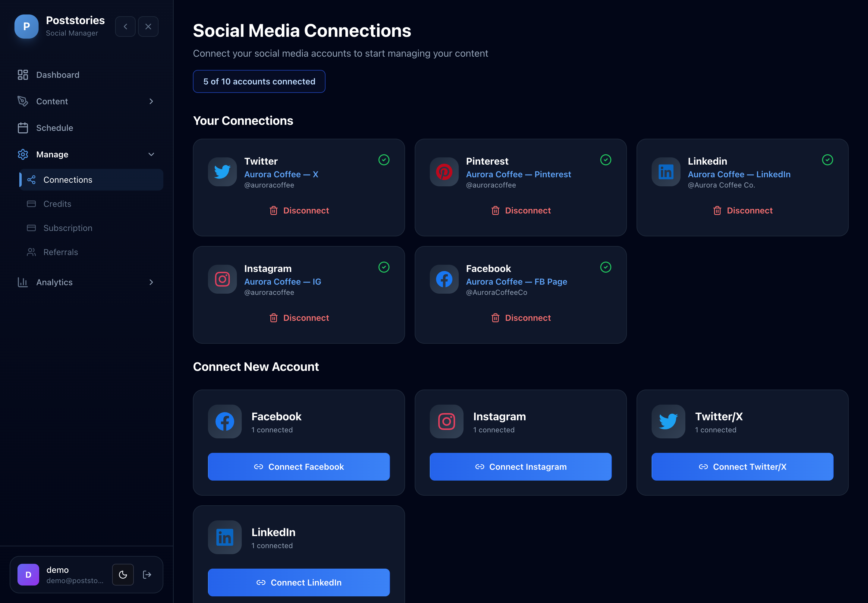Open the Content menu
The height and width of the screenshot is (603, 868).
pos(86,101)
